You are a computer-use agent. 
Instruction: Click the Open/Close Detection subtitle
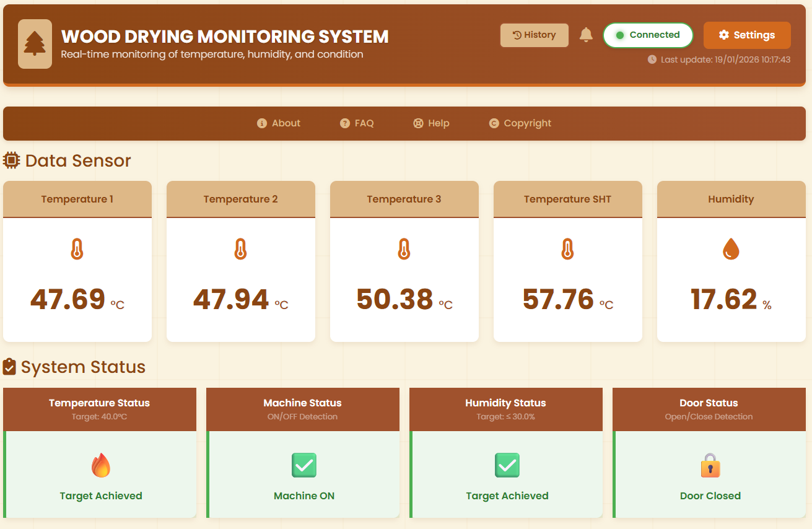pyautogui.click(x=709, y=417)
